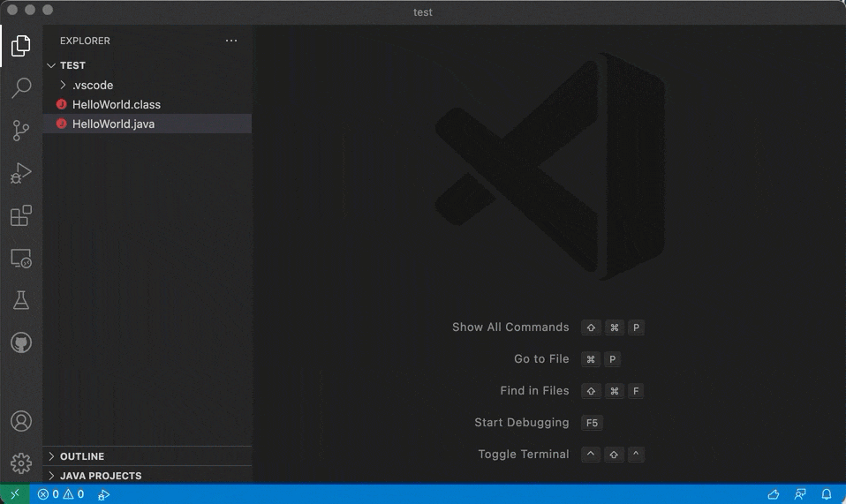846x504 pixels.
Task: Open the notifications bell in status bar
Action: tap(827, 494)
